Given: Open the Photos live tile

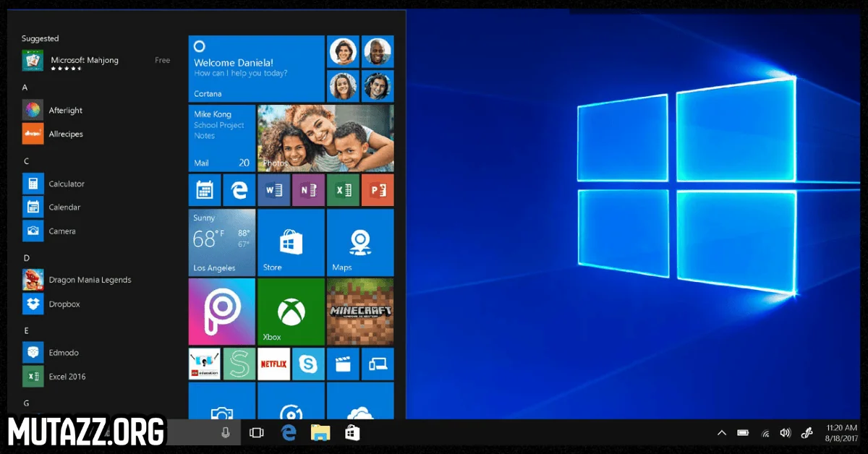Looking at the screenshot, I should [325, 137].
